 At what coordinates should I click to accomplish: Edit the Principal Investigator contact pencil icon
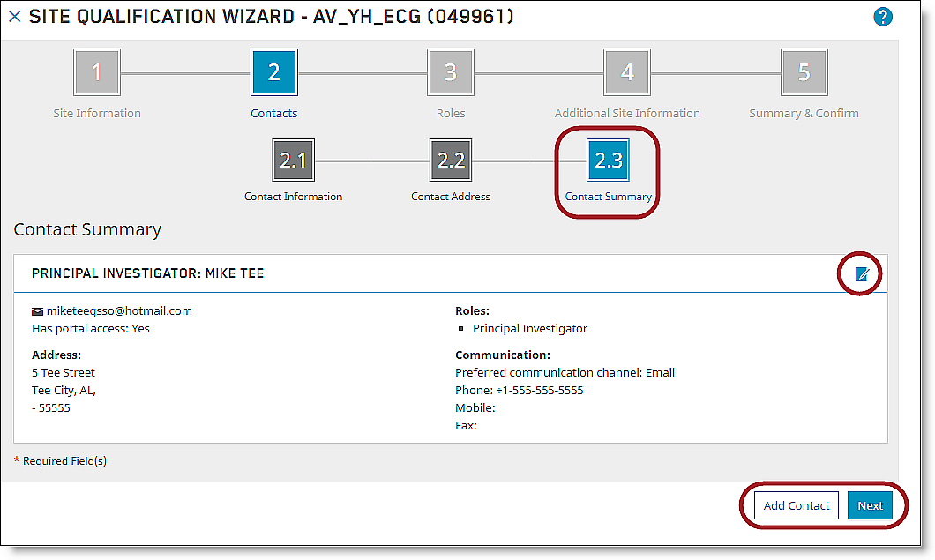(x=862, y=274)
